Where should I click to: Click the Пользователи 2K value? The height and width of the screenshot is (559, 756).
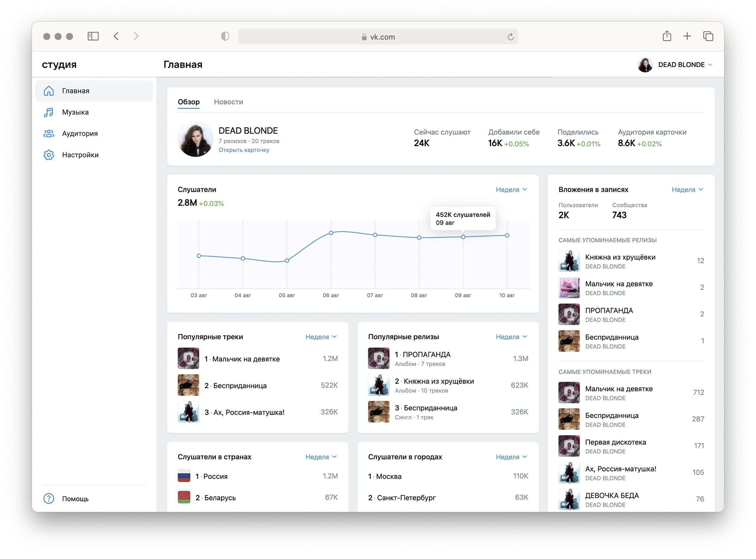[x=564, y=215]
